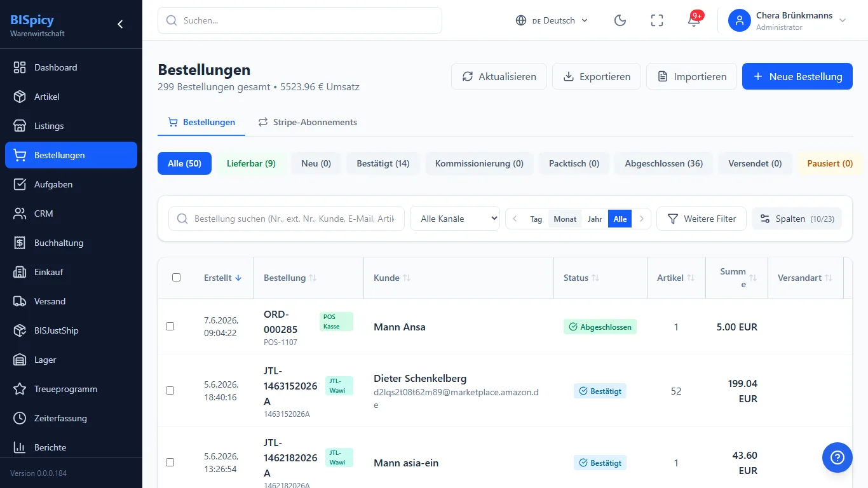
Task: Click the Exportieren button
Action: point(597,76)
